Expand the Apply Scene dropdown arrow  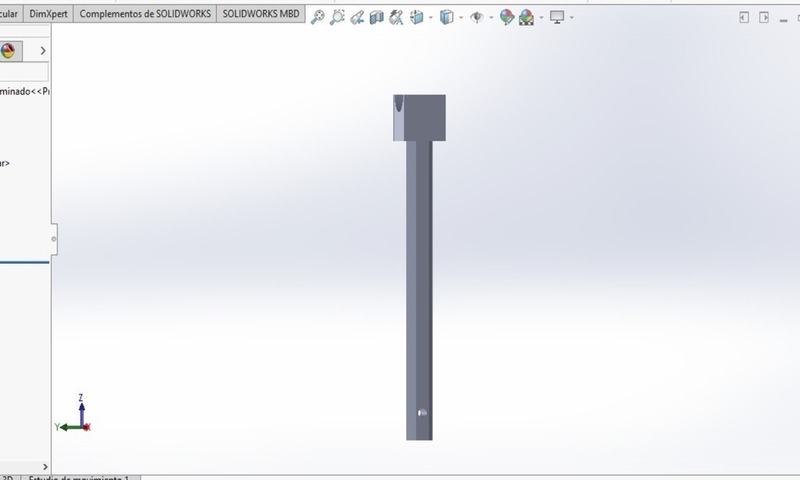tap(541, 18)
